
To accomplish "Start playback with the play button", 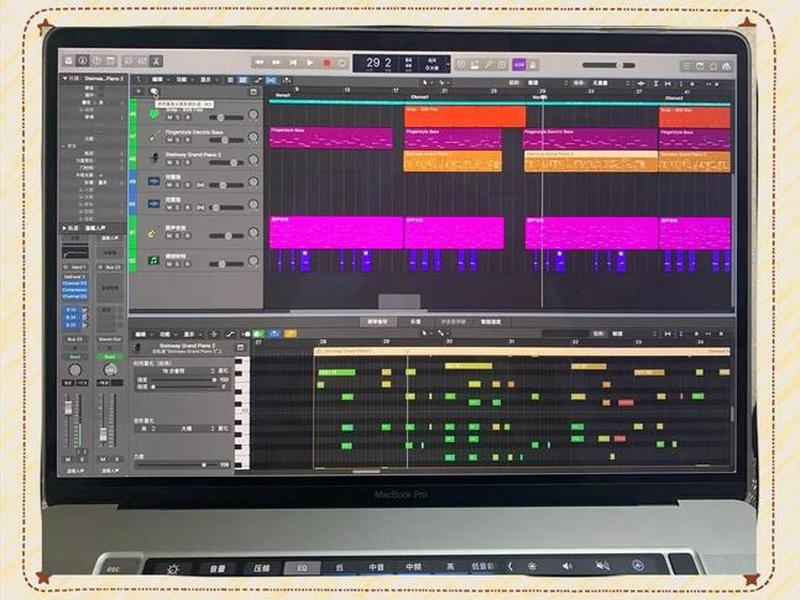I will [x=310, y=63].
